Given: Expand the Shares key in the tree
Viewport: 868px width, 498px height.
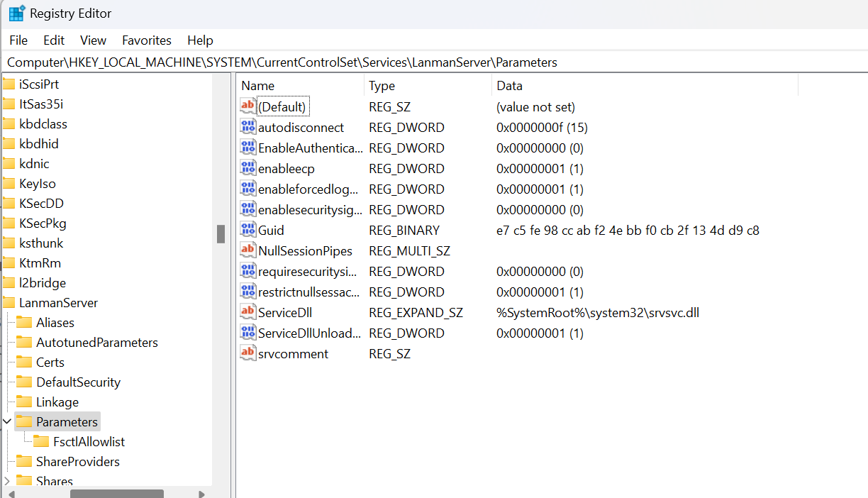Looking at the screenshot, I should (7, 481).
